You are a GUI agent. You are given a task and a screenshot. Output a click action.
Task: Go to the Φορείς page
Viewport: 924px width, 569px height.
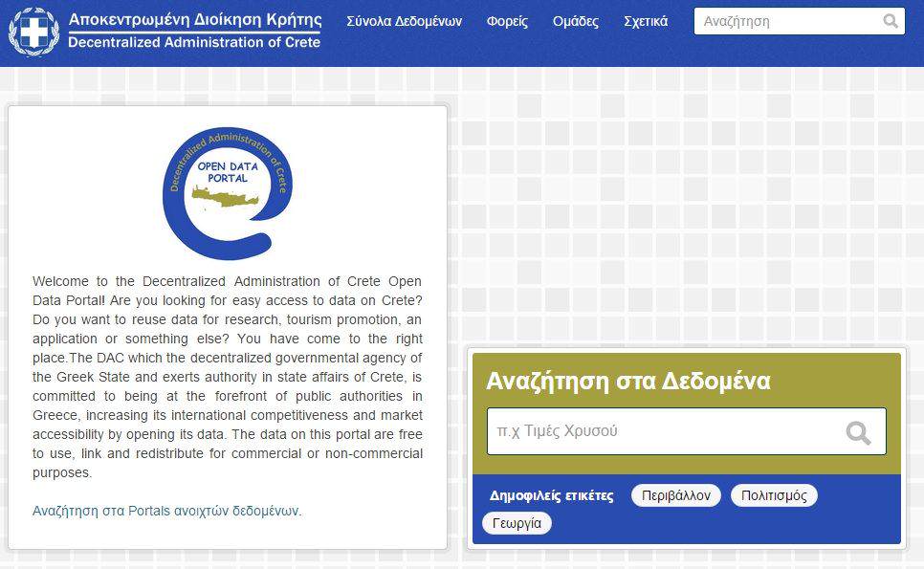(507, 21)
